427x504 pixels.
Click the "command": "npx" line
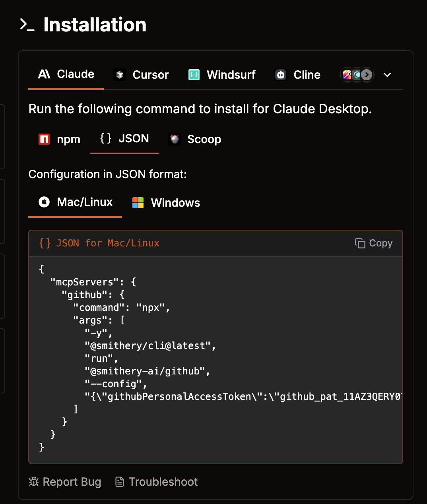[122, 308]
